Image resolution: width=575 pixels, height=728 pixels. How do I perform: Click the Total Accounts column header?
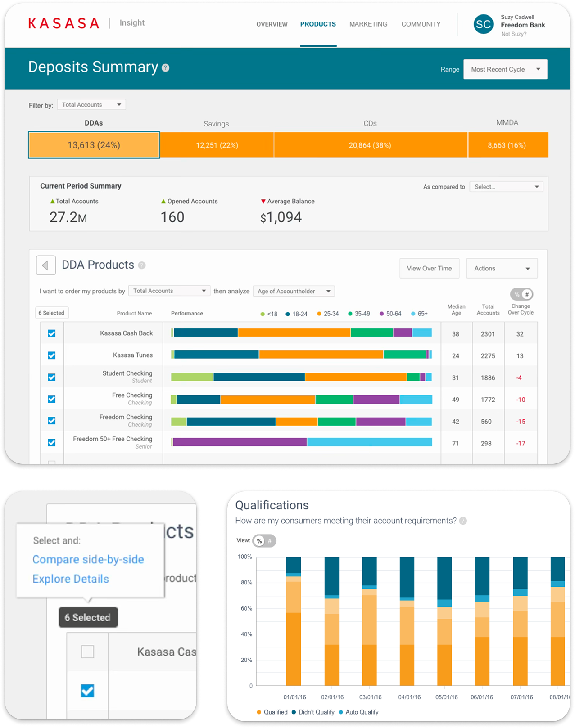click(488, 310)
